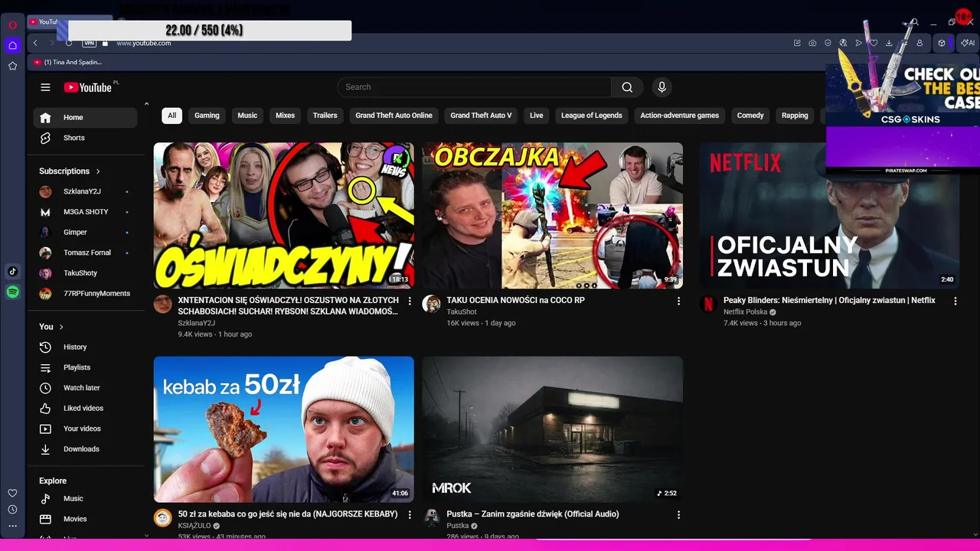980x551 pixels.
Task: Open the OŚWIADCZYNY video thumbnail
Action: coord(283,215)
